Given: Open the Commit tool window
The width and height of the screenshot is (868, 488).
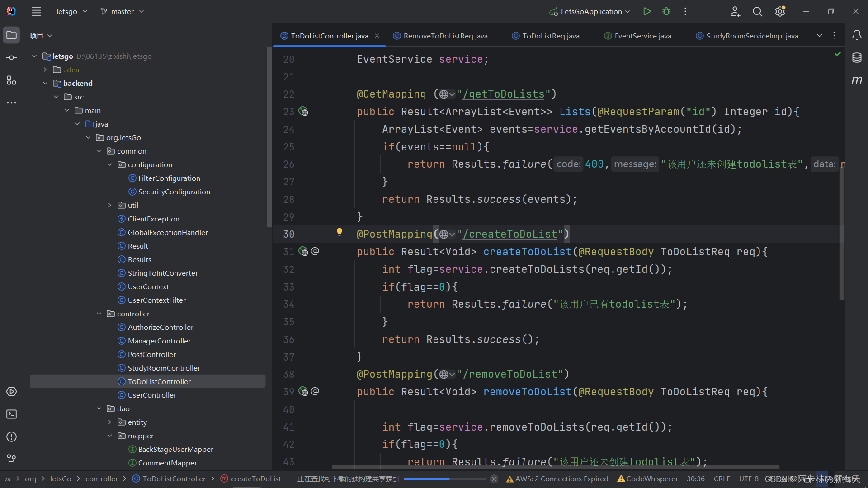Looking at the screenshot, I should coord(11,57).
